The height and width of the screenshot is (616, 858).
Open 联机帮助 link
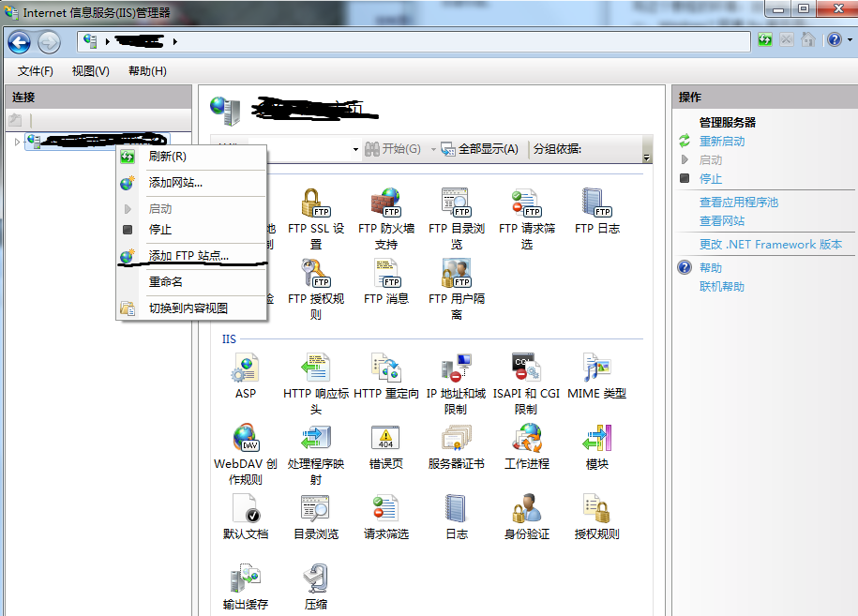(x=722, y=287)
